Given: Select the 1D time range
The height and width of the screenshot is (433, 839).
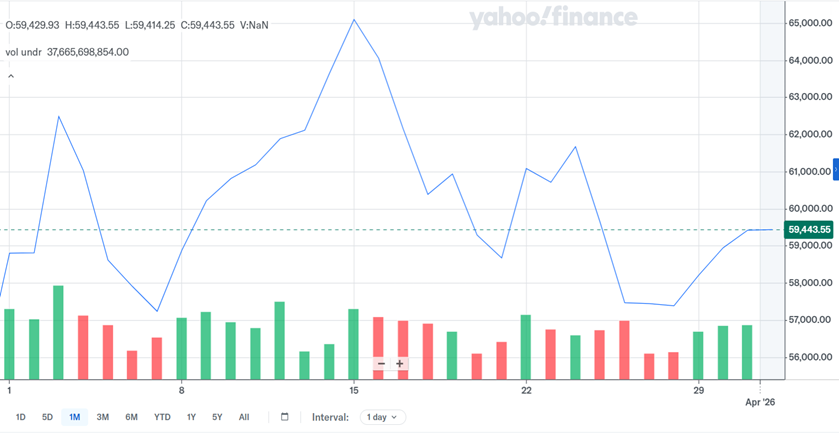Looking at the screenshot, I should 21,417.
